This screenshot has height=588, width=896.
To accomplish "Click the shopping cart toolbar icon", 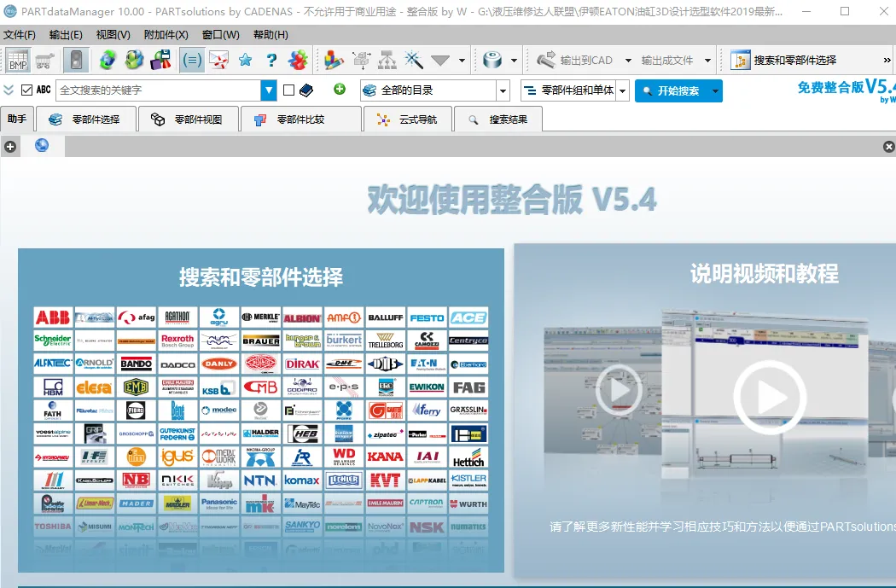I will tap(44, 60).
